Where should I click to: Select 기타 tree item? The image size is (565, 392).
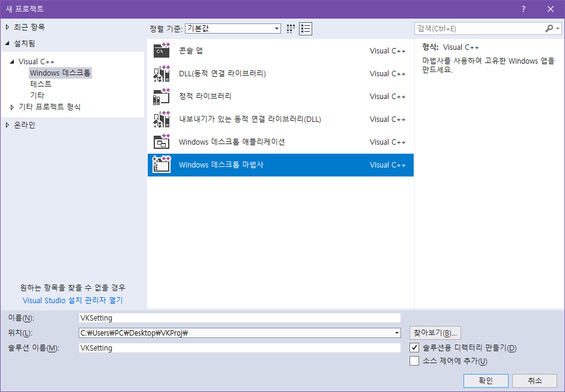pyautogui.click(x=37, y=95)
